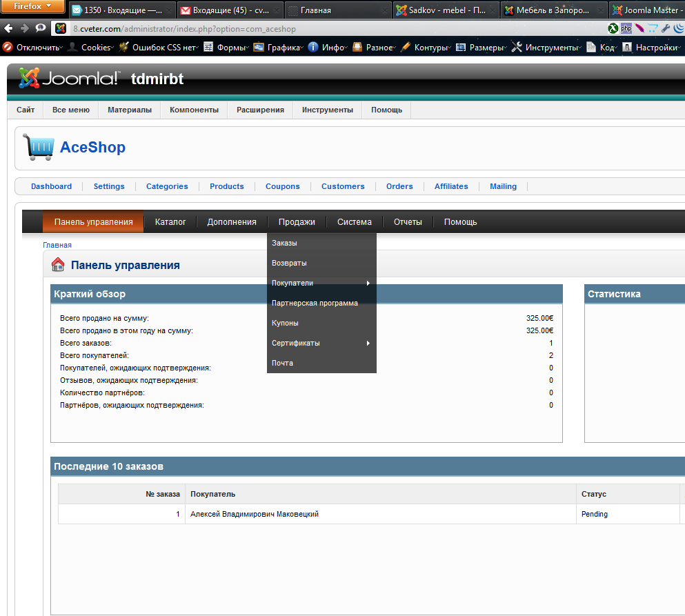Click the wrench extension icon
Image resolution: width=685 pixels, height=616 pixels.
pyautogui.click(x=666, y=29)
